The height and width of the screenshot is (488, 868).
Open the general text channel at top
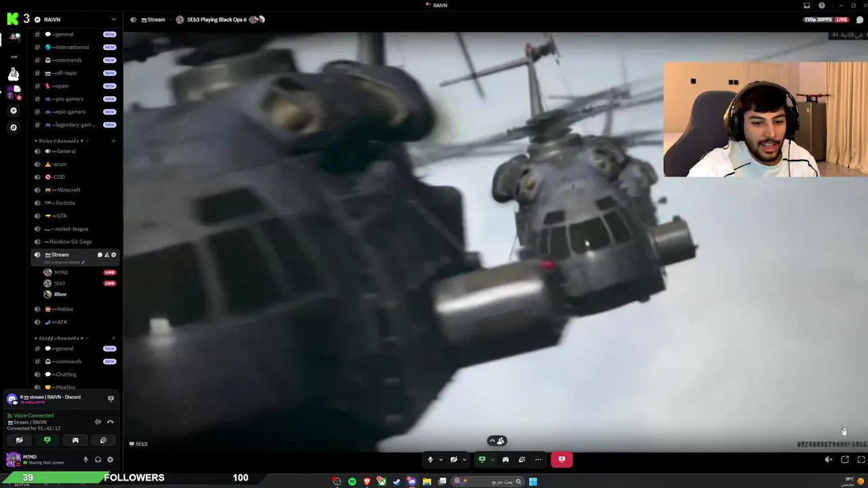coord(75,34)
